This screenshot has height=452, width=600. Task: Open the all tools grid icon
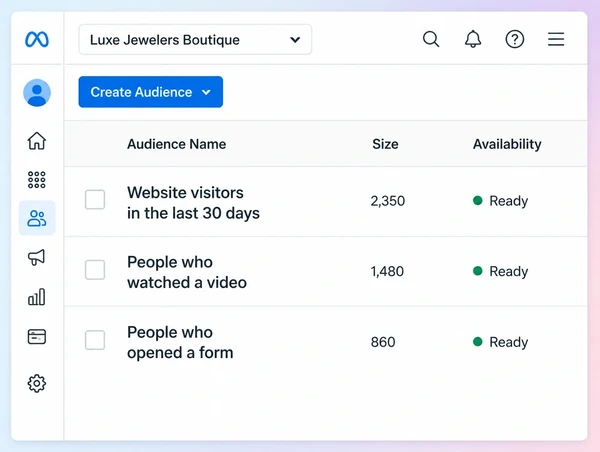37,179
